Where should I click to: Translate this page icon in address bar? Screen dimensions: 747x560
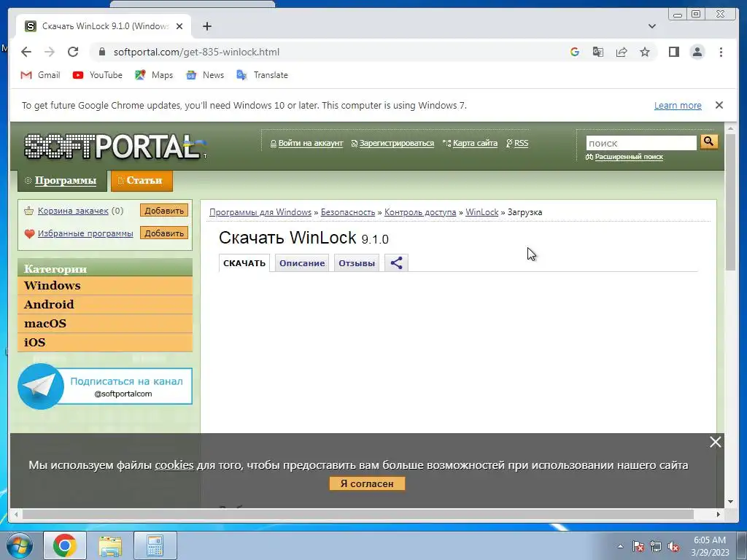click(x=598, y=52)
